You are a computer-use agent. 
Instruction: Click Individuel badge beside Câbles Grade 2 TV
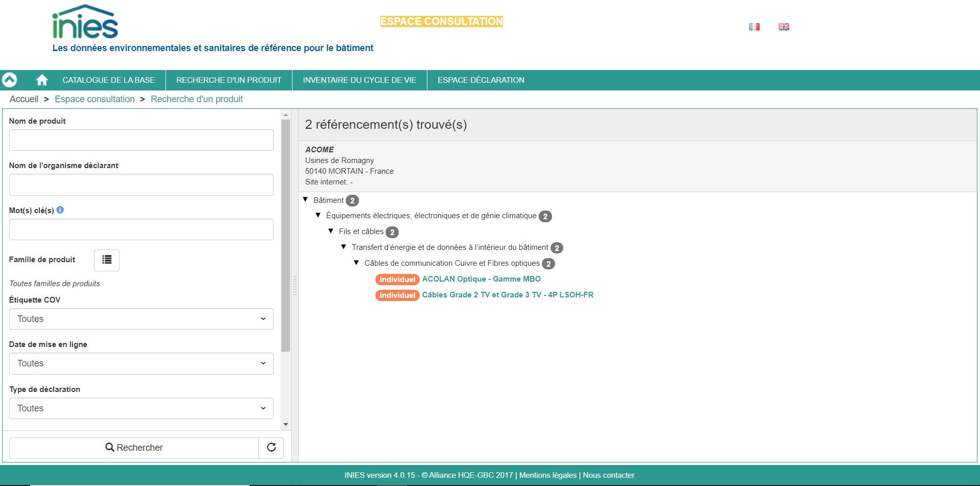click(x=397, y=295)
